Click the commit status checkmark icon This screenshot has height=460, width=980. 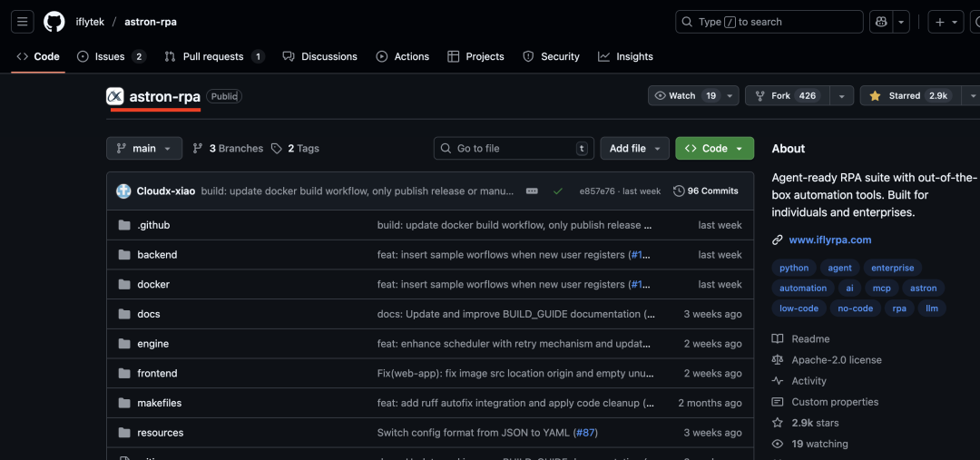tap(558, 191)
